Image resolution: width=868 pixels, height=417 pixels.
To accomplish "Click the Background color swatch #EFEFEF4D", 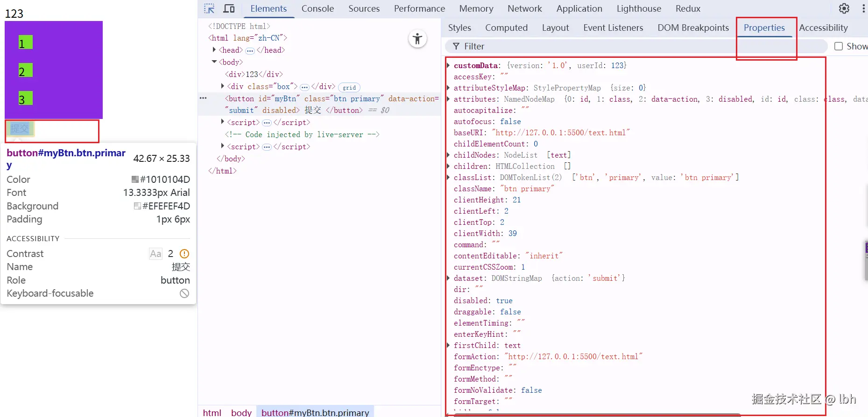I will [137, 206].
